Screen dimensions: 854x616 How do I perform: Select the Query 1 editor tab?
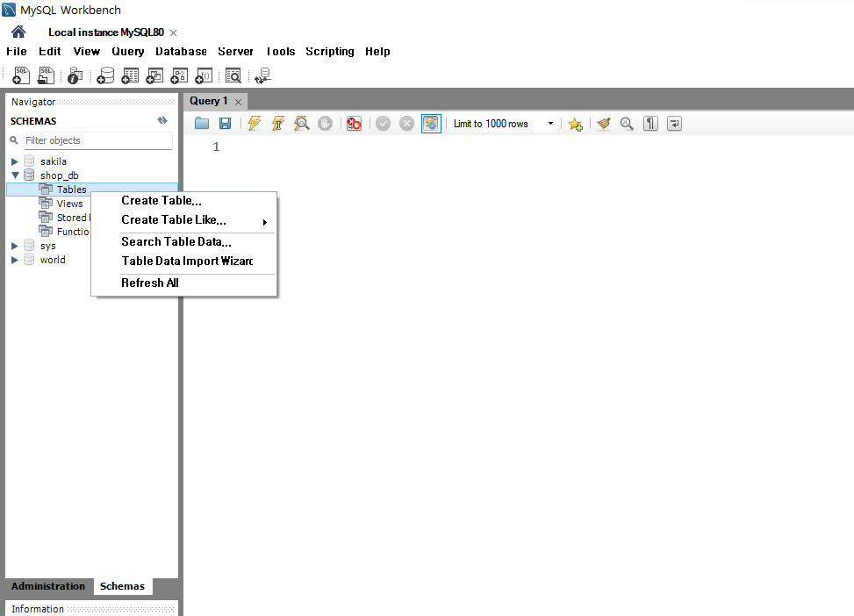(209, 101)
